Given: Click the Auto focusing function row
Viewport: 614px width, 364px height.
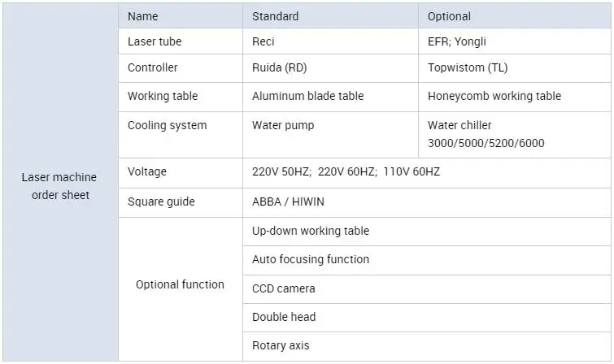Looking at the screenshot, I should pos(310,259).
